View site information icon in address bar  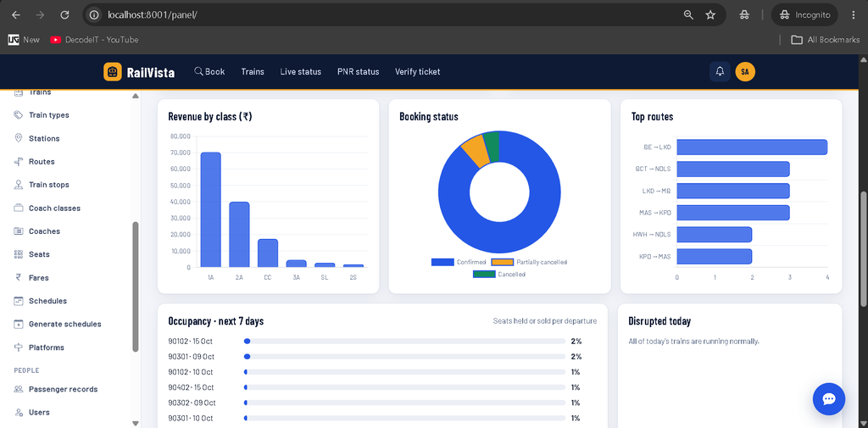click(95, 15)
